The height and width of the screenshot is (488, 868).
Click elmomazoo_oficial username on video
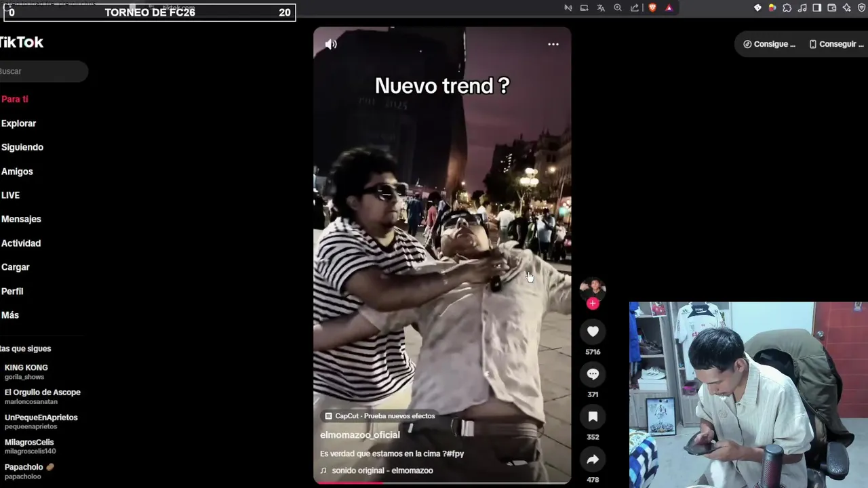click(x=360, y=435)
